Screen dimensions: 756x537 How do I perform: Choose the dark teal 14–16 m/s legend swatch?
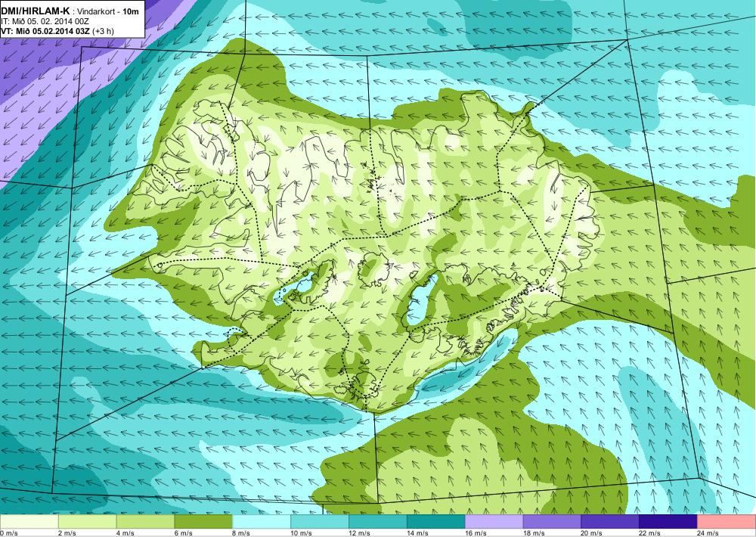pyautogui.click(x=436, y=522)
